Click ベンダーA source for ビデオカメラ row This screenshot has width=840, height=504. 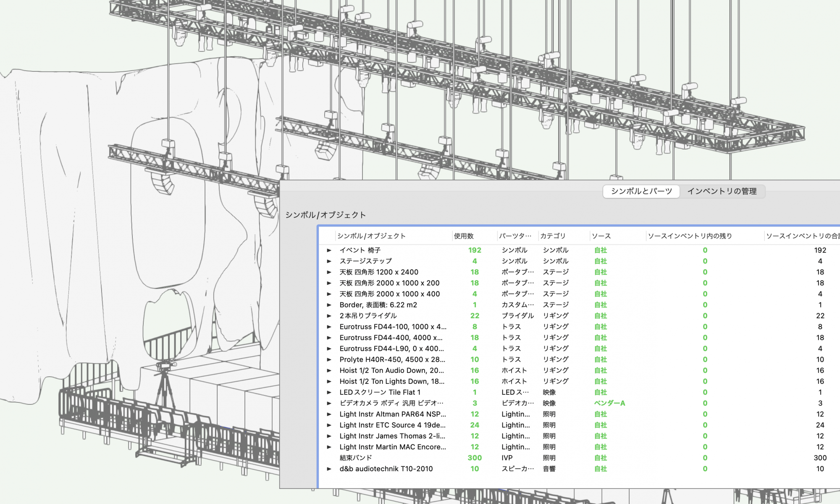point(609,403)
